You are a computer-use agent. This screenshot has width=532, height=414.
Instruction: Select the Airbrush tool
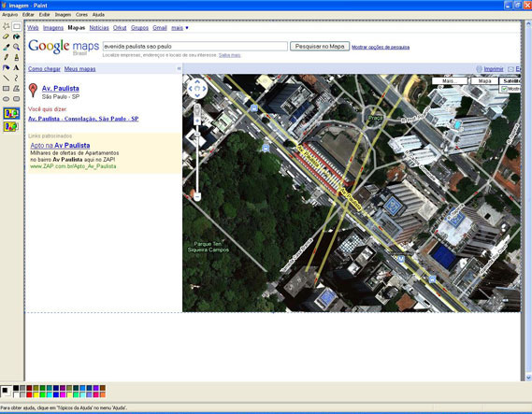point(7,68)
